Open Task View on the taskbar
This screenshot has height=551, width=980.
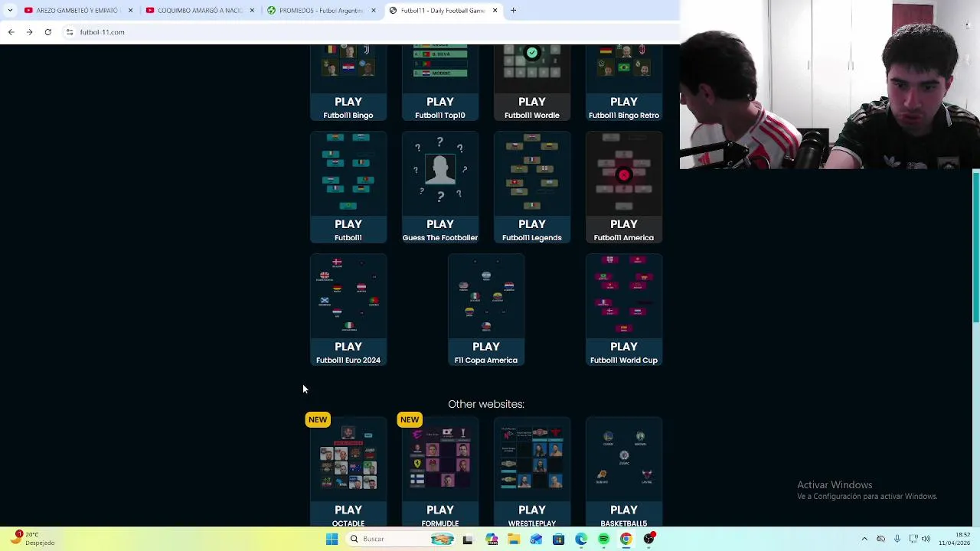467,540
